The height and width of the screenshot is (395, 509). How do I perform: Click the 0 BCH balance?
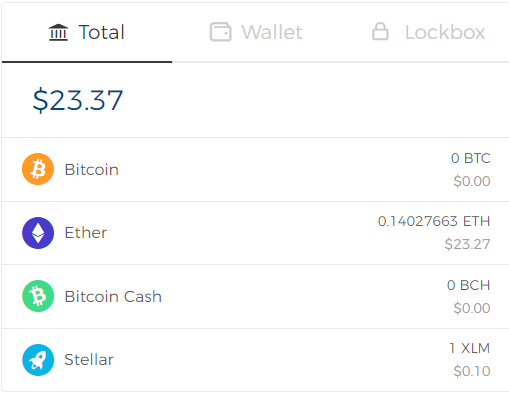(x=469, y=285)
